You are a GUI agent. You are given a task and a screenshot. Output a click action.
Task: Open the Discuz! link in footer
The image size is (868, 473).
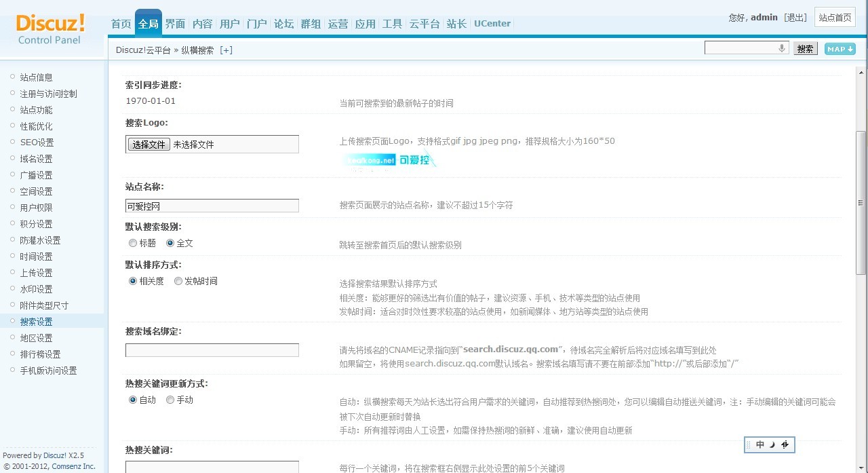tap(55, 455)
